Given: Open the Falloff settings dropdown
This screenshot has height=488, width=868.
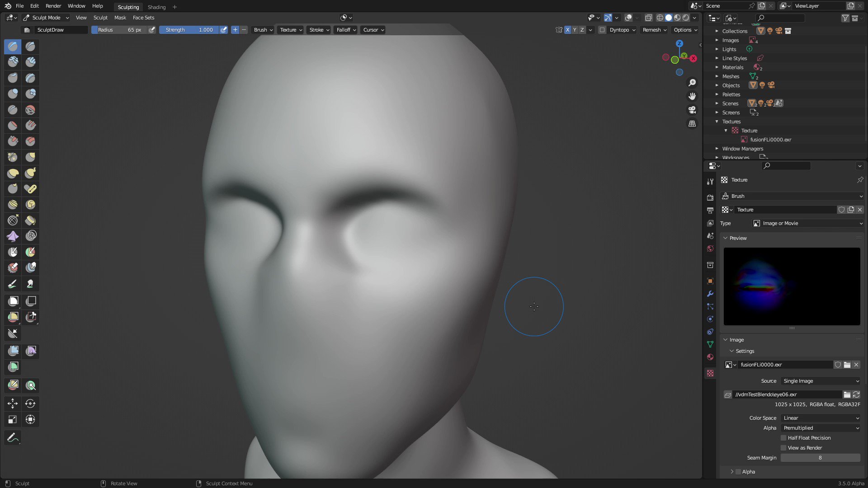Looking at the screenshot, I should click(346, 30).
